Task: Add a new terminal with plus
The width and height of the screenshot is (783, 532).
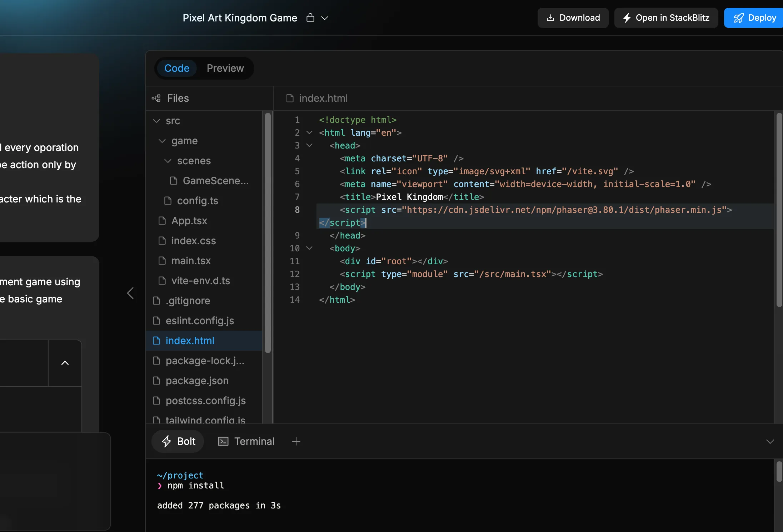Action: tap(296, 441)
